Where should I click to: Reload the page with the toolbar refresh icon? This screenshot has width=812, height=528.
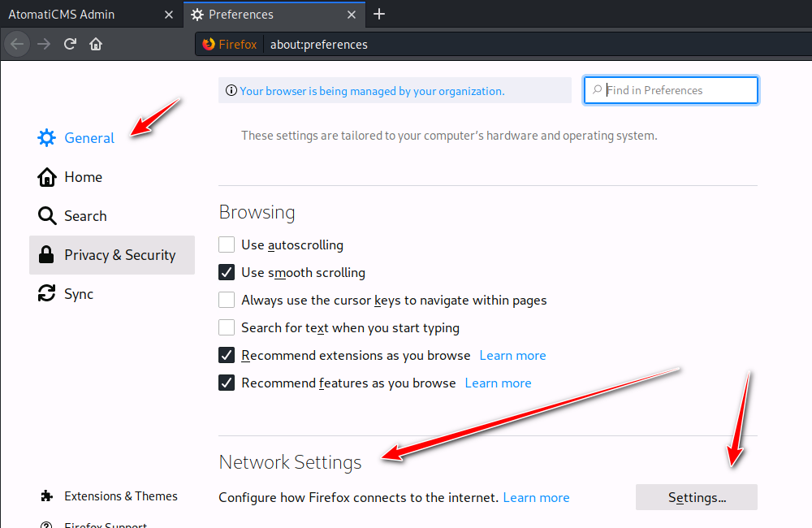tap(71, 44)
